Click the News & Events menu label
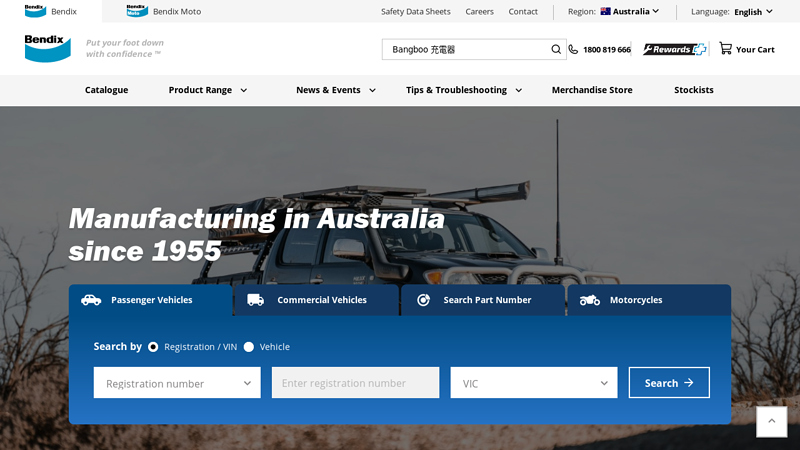 coord(328,90)
